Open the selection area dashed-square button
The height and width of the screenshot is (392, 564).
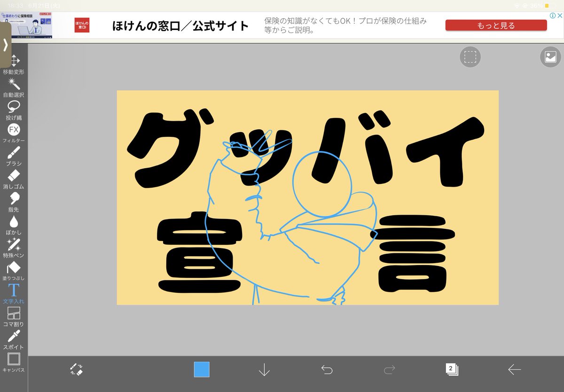[x=470, y=57]
